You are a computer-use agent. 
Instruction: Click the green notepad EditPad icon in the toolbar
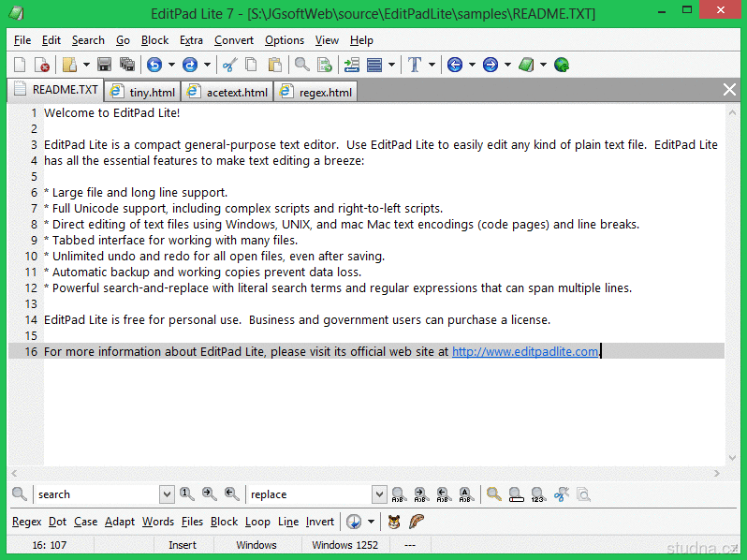click(526, 65)
